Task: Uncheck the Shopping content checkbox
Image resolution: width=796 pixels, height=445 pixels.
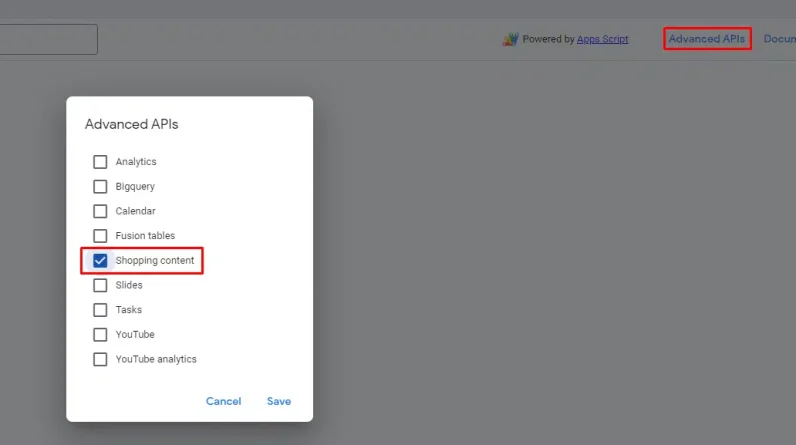Action: tap(100, 261)
